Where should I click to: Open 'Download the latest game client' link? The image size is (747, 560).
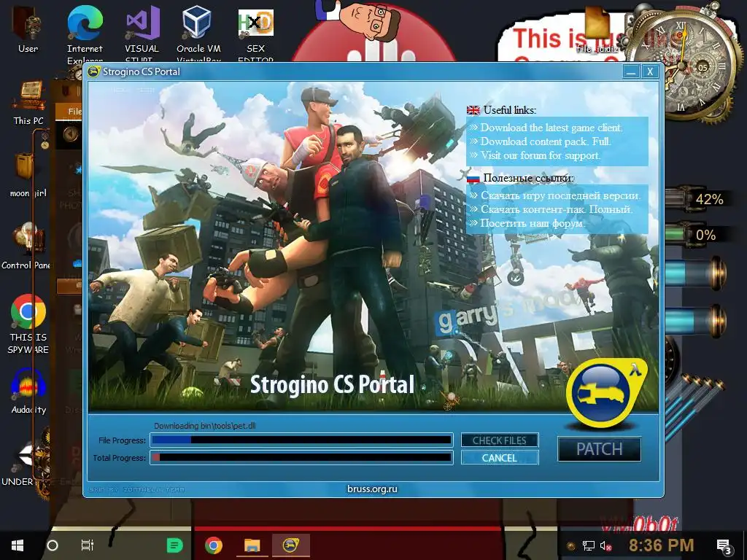551,128
